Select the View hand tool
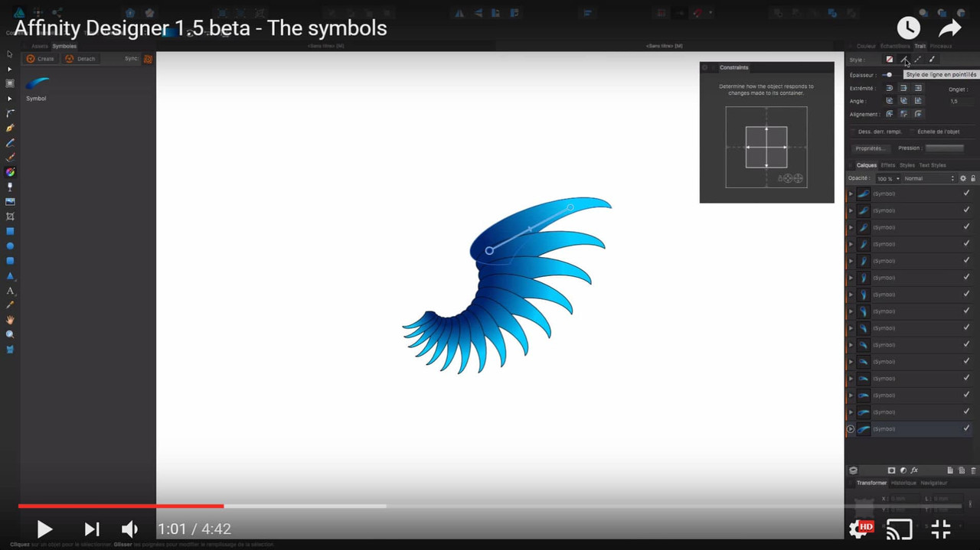The width and height of the screenshot is (980, 550). (x=10, y=320)
